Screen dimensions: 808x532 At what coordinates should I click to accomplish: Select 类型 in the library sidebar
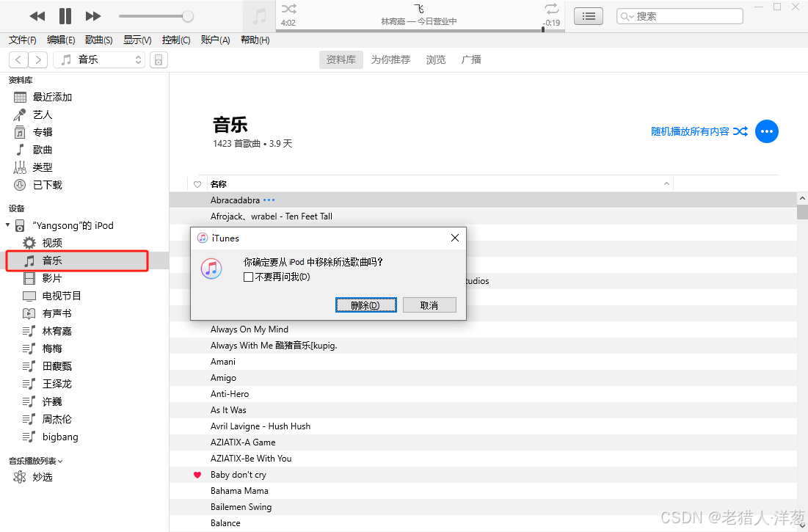(x=43, y=167)
